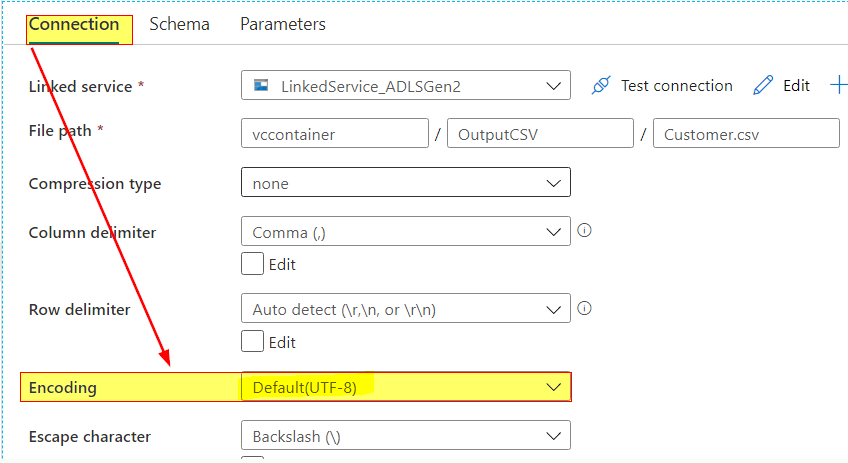Screen dimensions: 848x463
Task: Select the Connection tab
Action: (x=74, y=24)
